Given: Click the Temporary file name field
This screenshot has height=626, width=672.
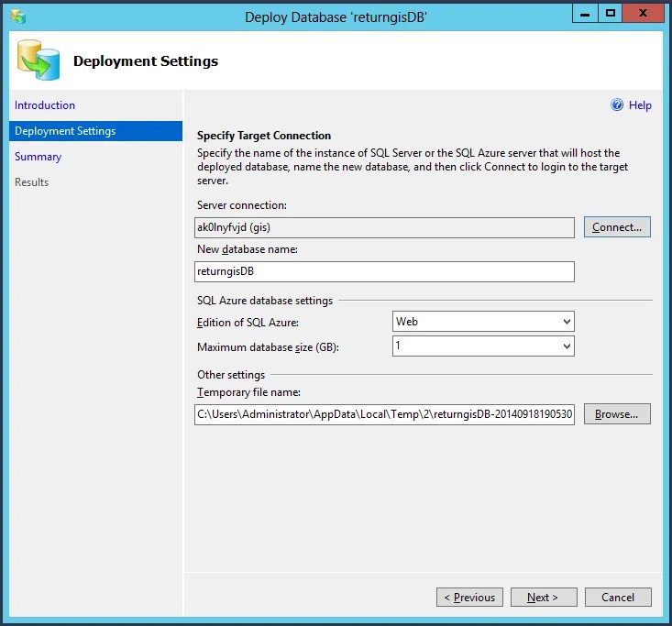Looking at the screenshot, I should (x=384, y=414).
